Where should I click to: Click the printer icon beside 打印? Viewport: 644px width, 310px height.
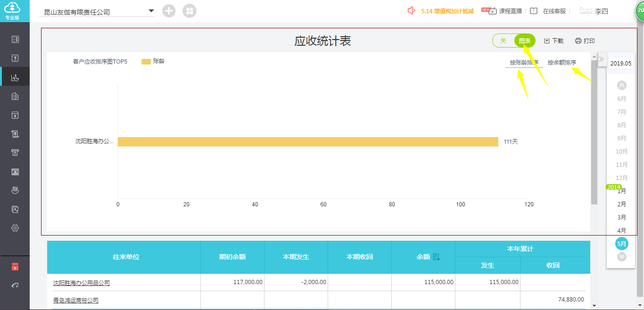pos(578,41)
